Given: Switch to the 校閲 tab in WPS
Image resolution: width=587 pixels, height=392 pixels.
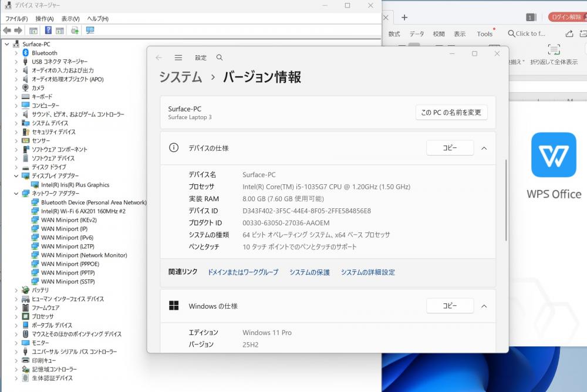Looking at the screenshot, I should 438,34.
